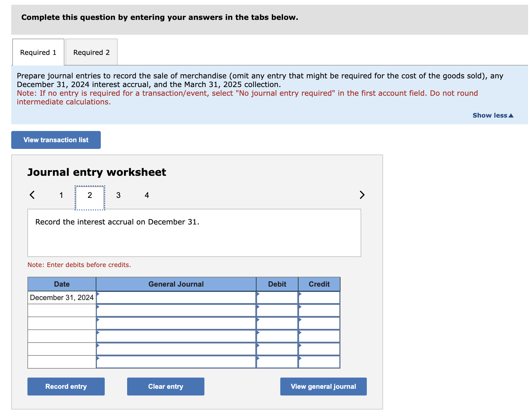This screenshot has height=412, width=532.
Task: Go to next journal entry arrow
Action: pos(362,195)
